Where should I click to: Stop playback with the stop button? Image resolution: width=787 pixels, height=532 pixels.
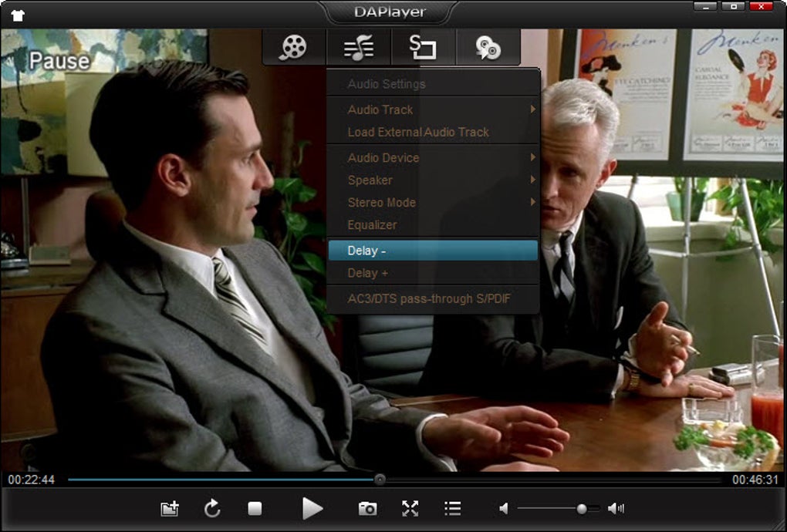(x=255, y=509)
